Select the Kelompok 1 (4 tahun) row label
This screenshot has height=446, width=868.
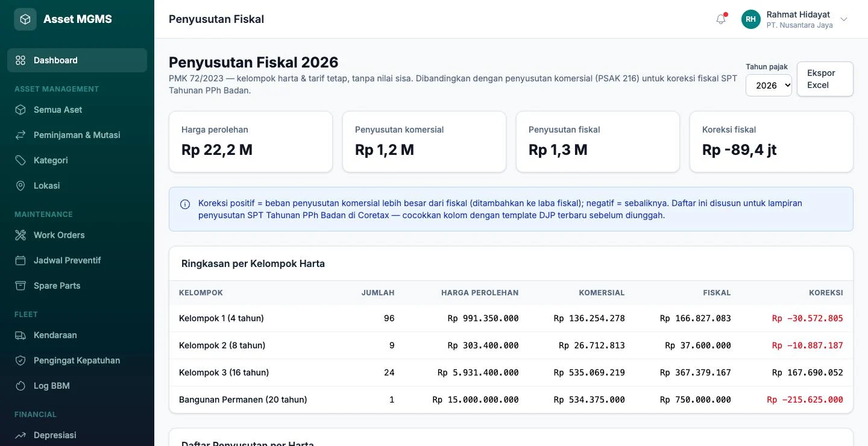click(x=221, y=318)
